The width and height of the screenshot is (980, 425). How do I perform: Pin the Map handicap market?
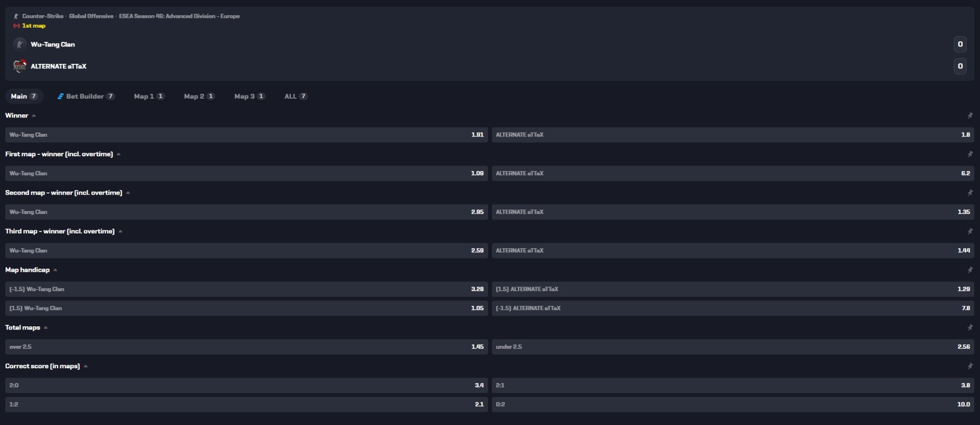pos(970,270)
